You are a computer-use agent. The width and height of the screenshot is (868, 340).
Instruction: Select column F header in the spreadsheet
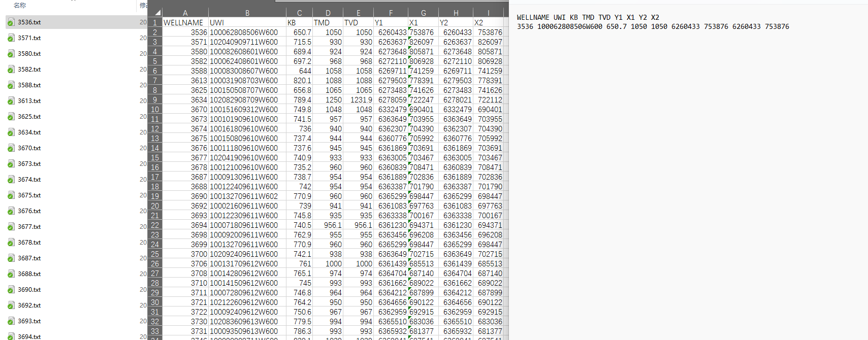[x=391, y=13]
